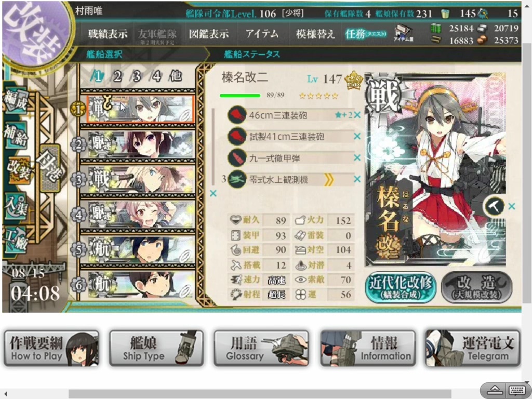The width and height of the screenshot is (532, 399).
Task: Open the 編成 fleet composition side icon
Action: [16, 101]
